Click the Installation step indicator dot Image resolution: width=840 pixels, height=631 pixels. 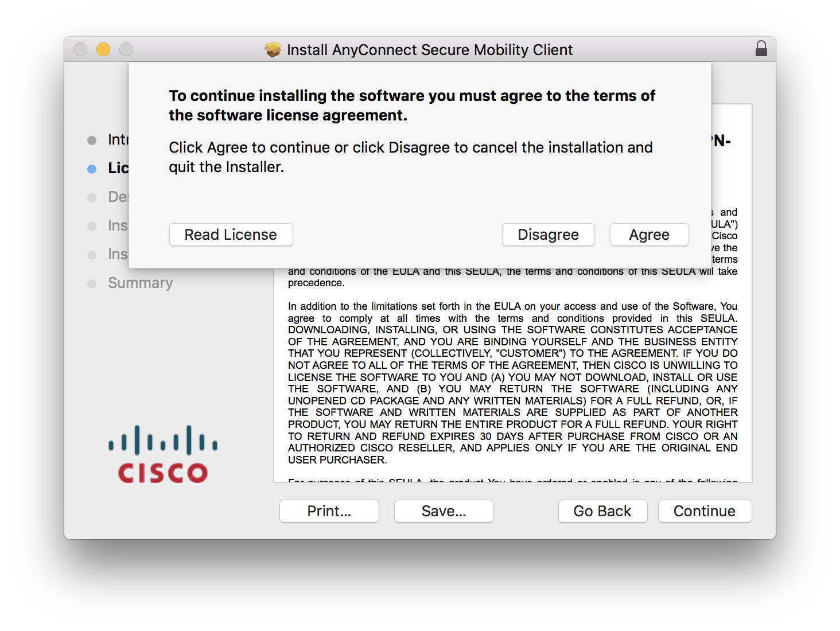pos(92,225)
